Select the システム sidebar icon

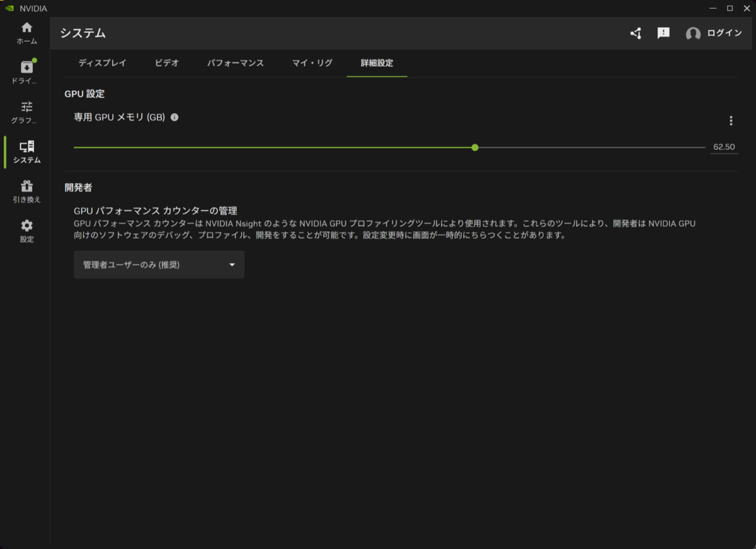(x=26, y=153)
